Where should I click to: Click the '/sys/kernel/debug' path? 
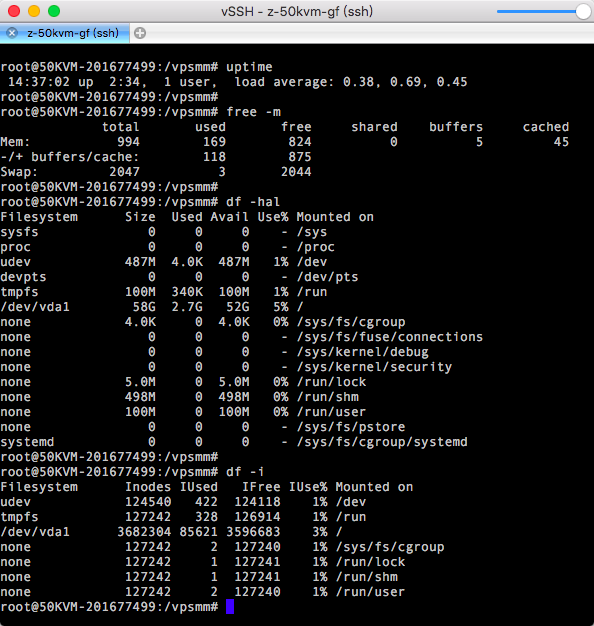[362, 352]
